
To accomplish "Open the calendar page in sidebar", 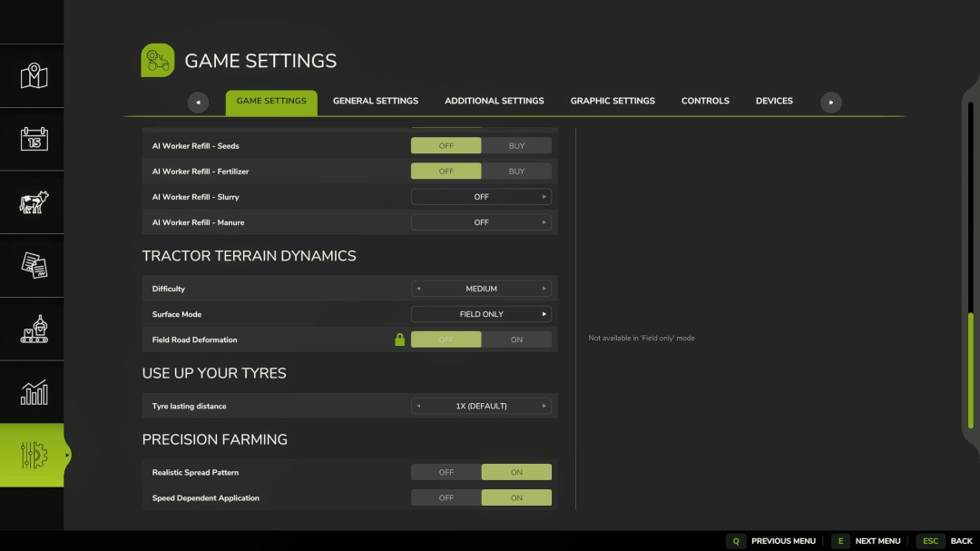I will tap(34, 139).
